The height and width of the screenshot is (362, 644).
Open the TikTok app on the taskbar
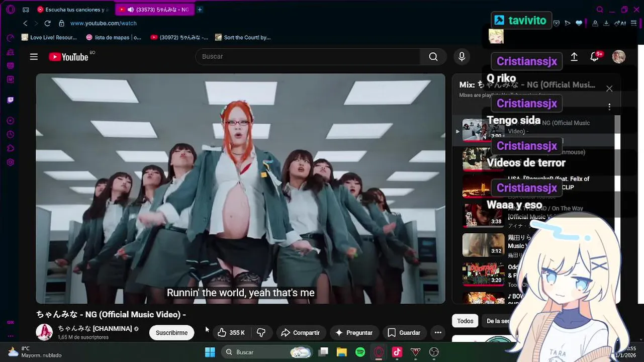click(x=397, y=352)
